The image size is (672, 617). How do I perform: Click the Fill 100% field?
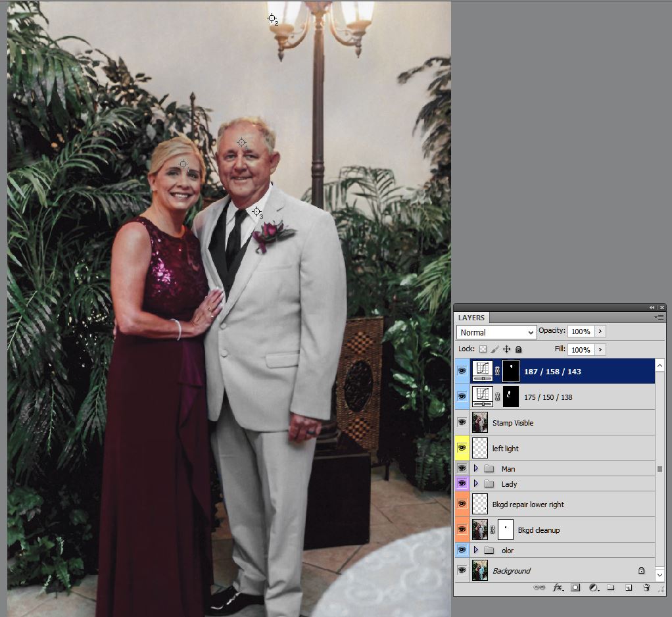pos(581,350)
